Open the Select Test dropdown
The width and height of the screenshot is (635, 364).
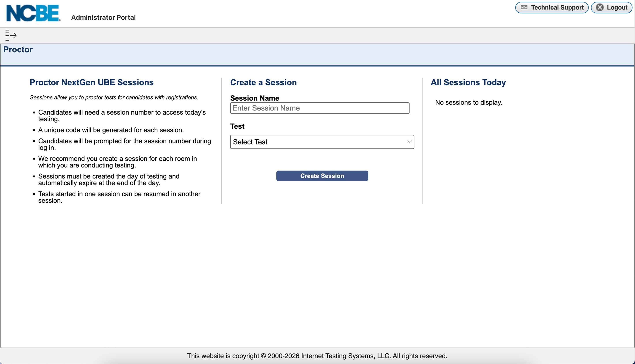(322, 142)
